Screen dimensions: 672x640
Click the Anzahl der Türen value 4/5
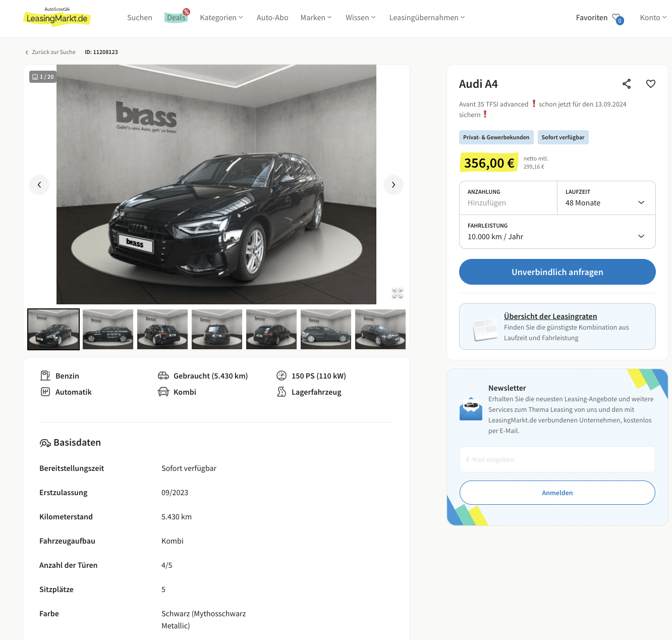point(167,565)
